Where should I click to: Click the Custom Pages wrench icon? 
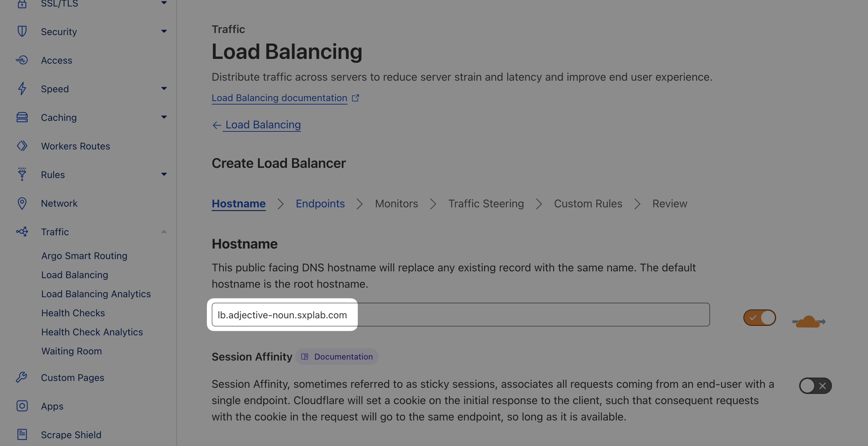pos(21,377)
